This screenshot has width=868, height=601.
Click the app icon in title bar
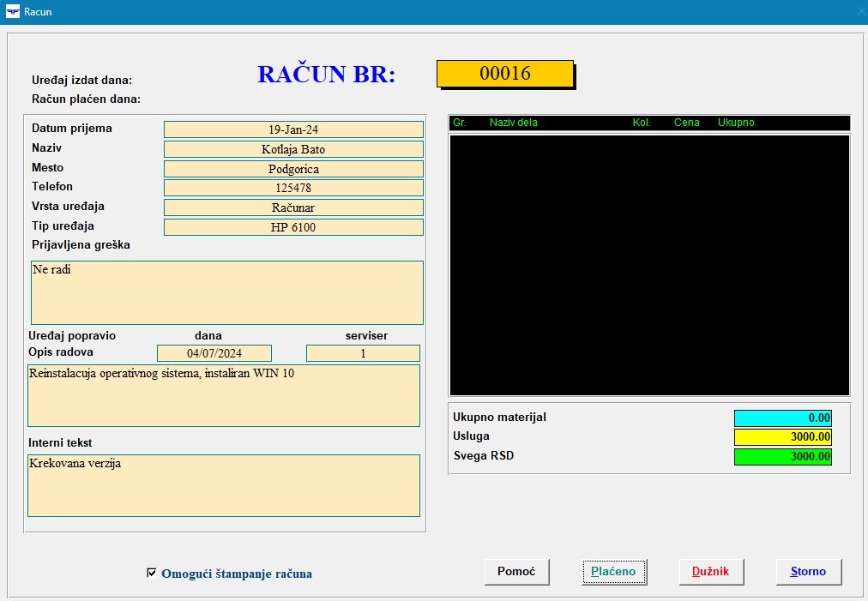(13, 12)
